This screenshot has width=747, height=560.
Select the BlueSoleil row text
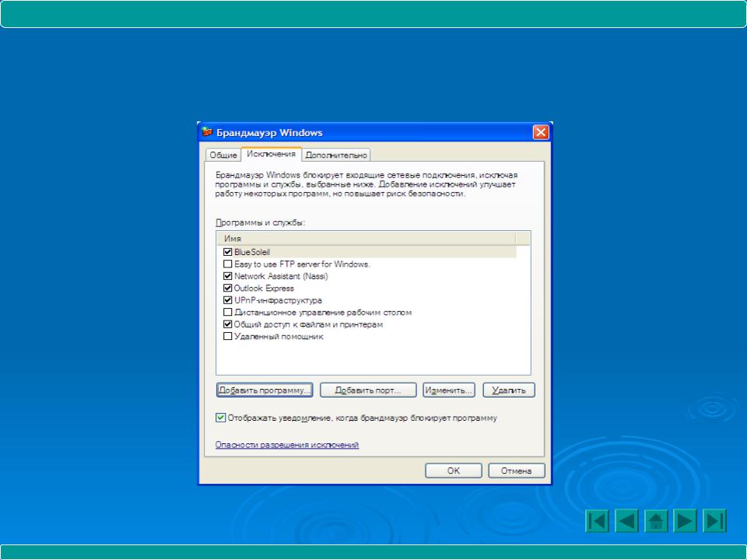pyautogui.click(x=252, y=252)
